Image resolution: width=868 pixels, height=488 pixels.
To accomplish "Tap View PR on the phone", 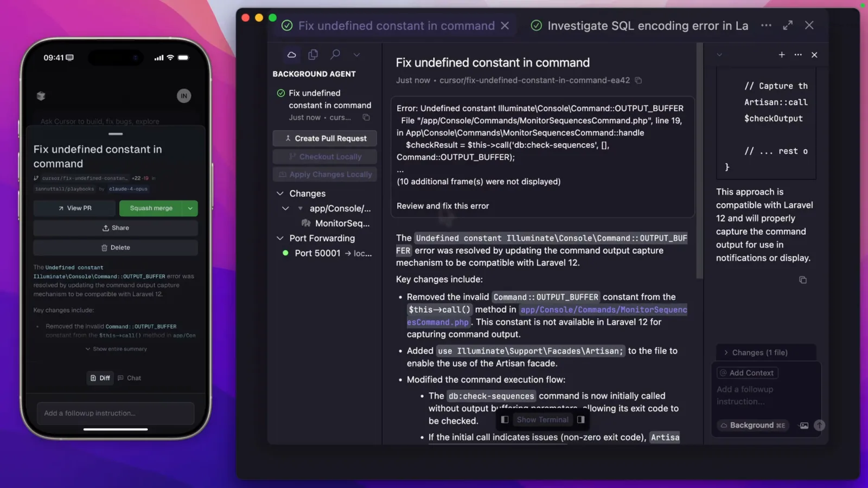I will (75, 208).
